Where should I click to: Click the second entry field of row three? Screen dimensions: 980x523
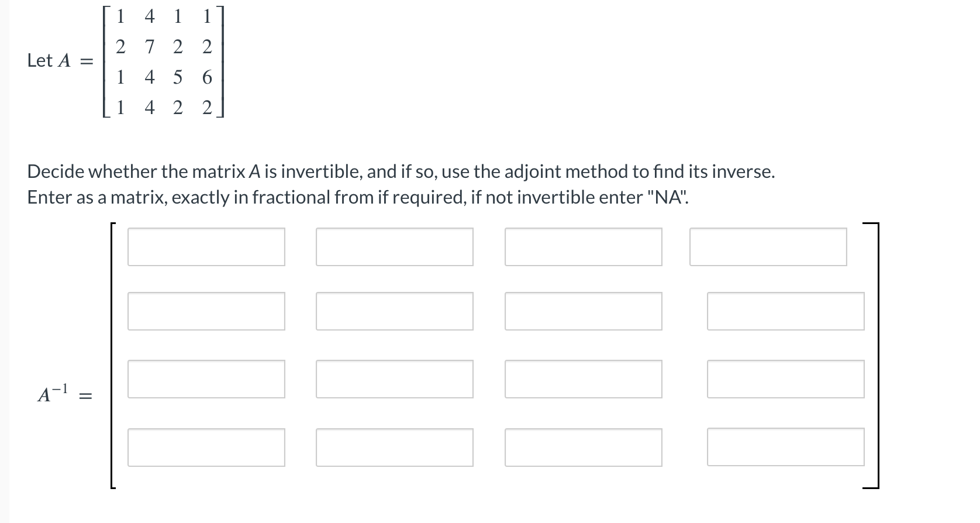click(x=395, y=380)
